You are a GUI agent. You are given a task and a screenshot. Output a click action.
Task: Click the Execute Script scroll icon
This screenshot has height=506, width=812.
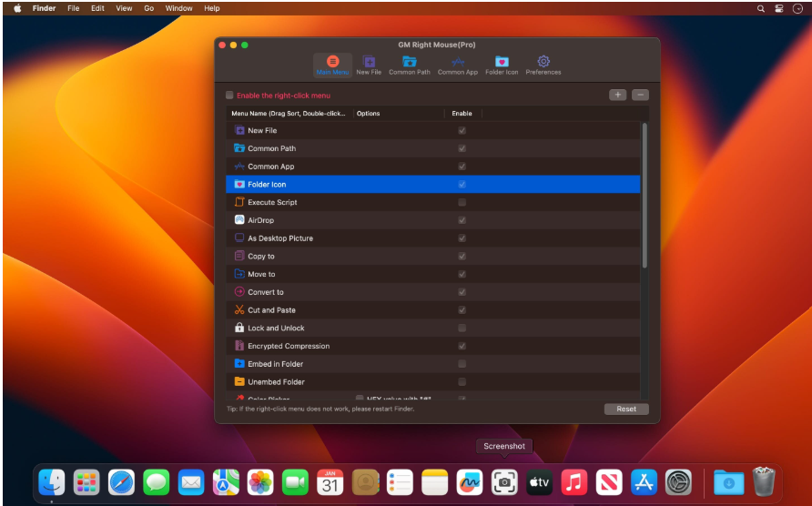click(x=239, y=202)
